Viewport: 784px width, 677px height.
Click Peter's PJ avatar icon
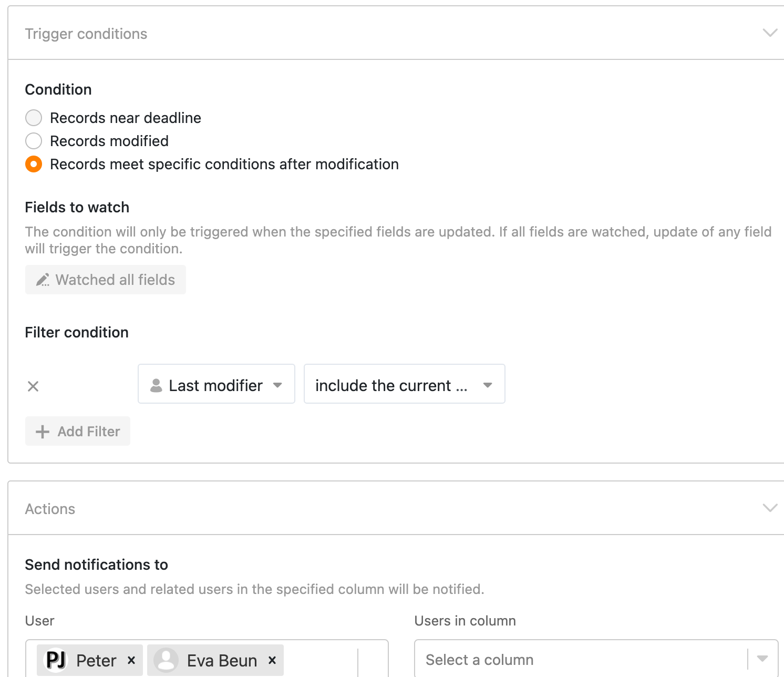(56, 660)
